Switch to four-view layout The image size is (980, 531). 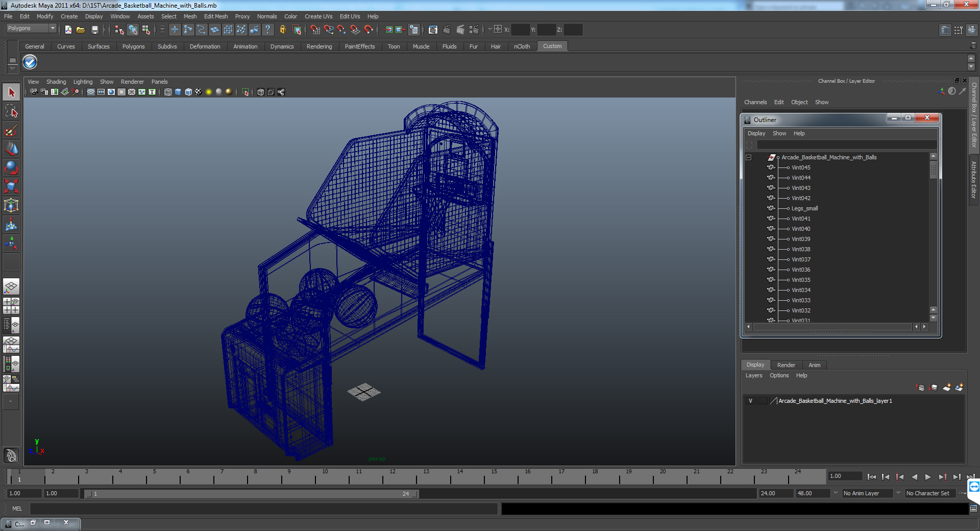11,306
